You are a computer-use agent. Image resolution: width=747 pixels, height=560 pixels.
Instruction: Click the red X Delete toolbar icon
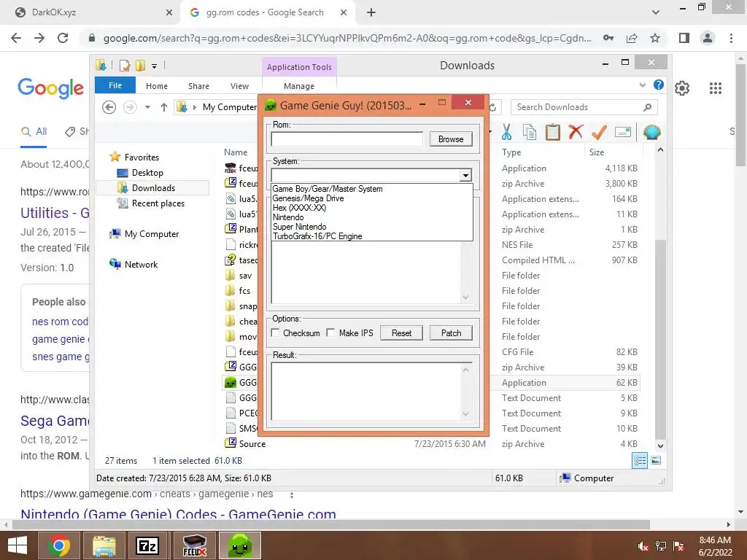pyautogui.click(x=576, y=131)
